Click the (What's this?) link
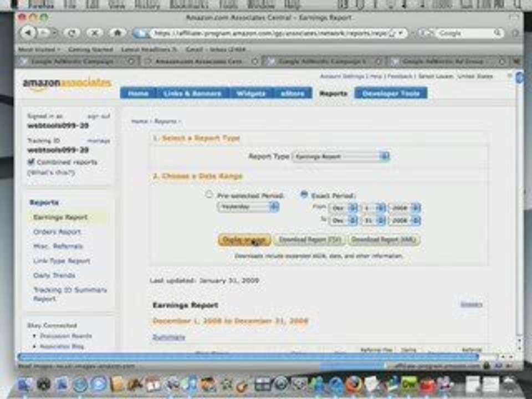 51,172
